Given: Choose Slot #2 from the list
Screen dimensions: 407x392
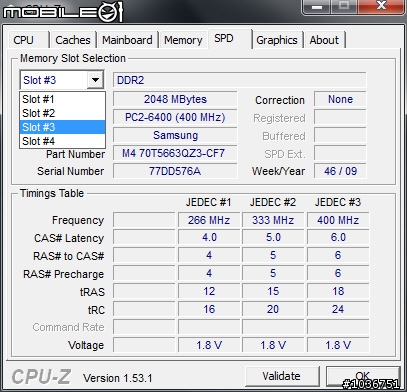Looking at the screenshot, I should pos(63,113).
